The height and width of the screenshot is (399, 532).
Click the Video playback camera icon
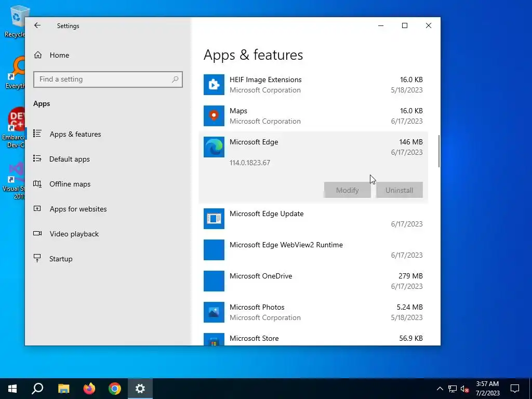(x=37, y=233)
